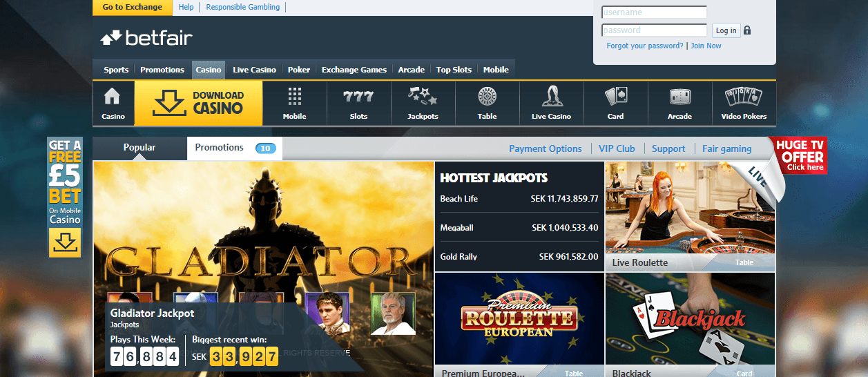Open the VIP Club link
The width and height of the screenshot is (868, 377).
[617, 148]
